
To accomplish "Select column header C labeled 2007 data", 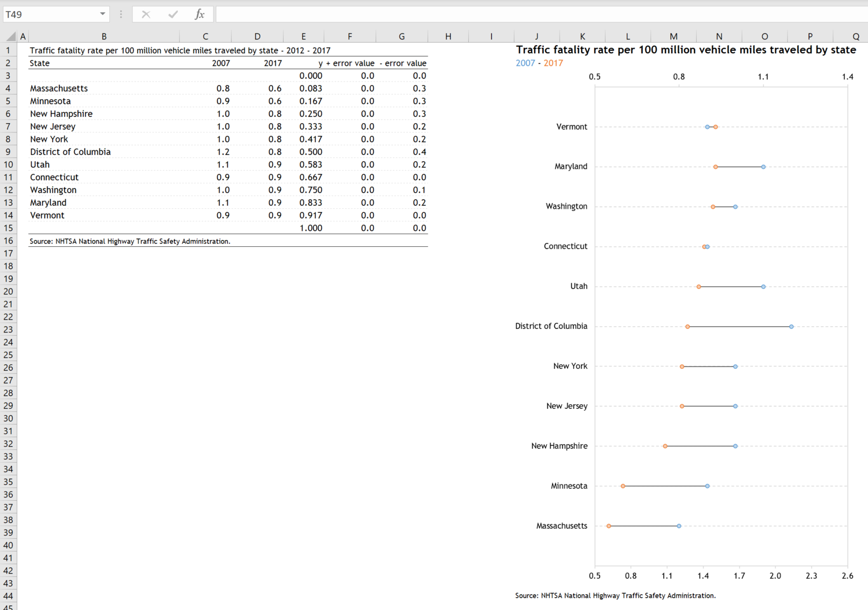I will pos(205,36).
